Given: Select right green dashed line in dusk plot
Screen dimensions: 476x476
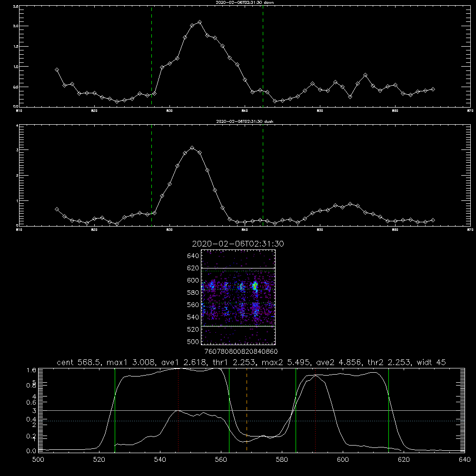Looking at the screenshot, I should tap(263, 175).
